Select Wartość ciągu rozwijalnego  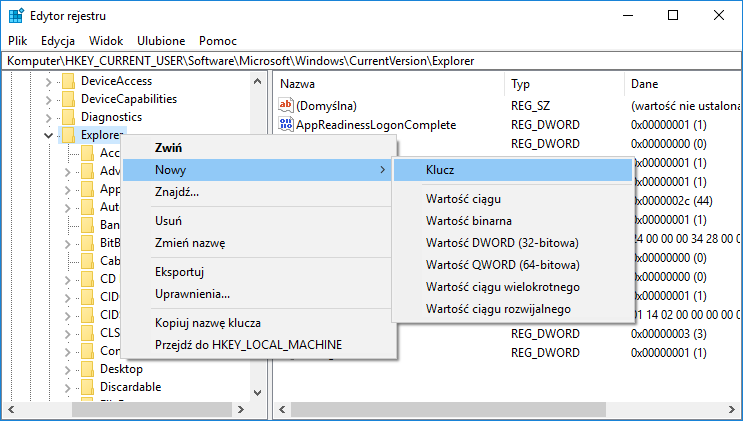[513, 309]
